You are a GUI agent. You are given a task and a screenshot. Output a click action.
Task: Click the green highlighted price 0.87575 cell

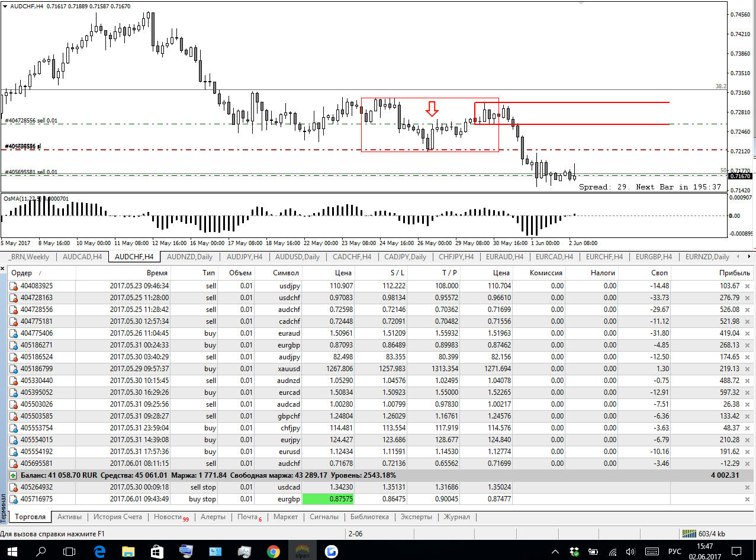point(329,499)
